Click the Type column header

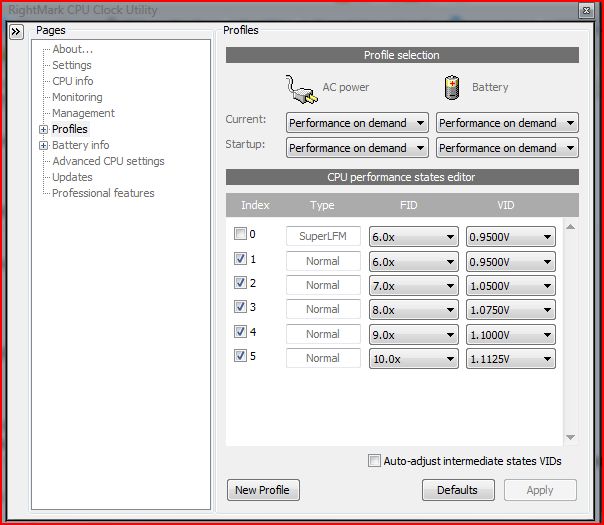(x=322, y=205)
